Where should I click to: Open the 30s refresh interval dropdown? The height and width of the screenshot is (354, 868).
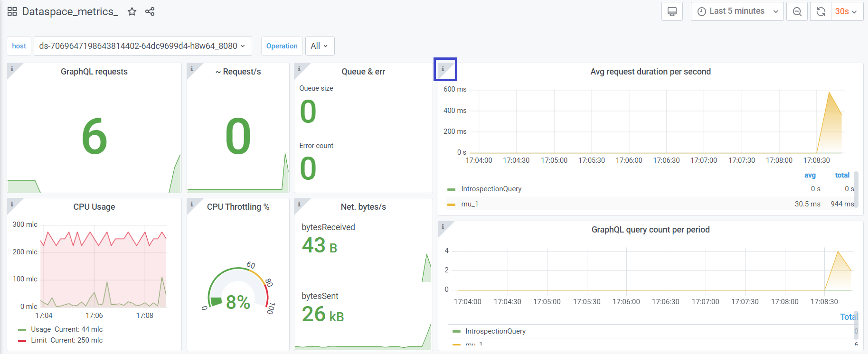click(x=846, y=11)
